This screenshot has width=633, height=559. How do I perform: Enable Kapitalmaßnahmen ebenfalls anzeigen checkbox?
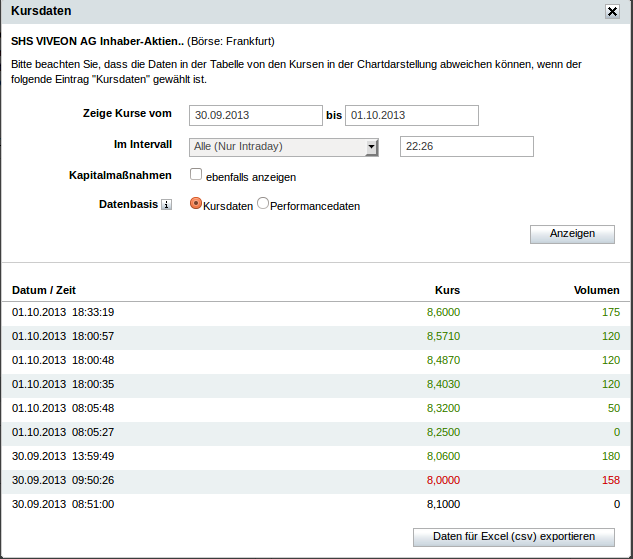point(197,175)
